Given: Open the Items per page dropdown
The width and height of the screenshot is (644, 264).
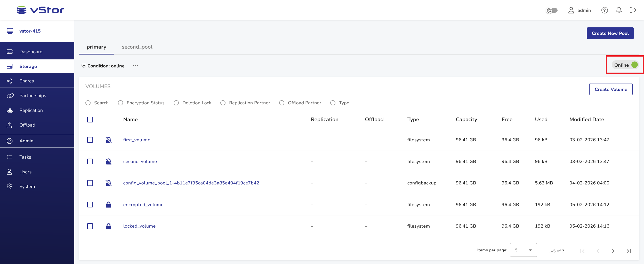Looking at the screenshot, I should (523, 250).
